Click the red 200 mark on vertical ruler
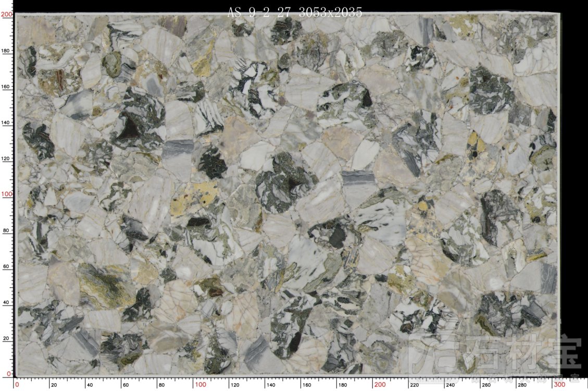The image size is (588, 391). coord(6,15)
